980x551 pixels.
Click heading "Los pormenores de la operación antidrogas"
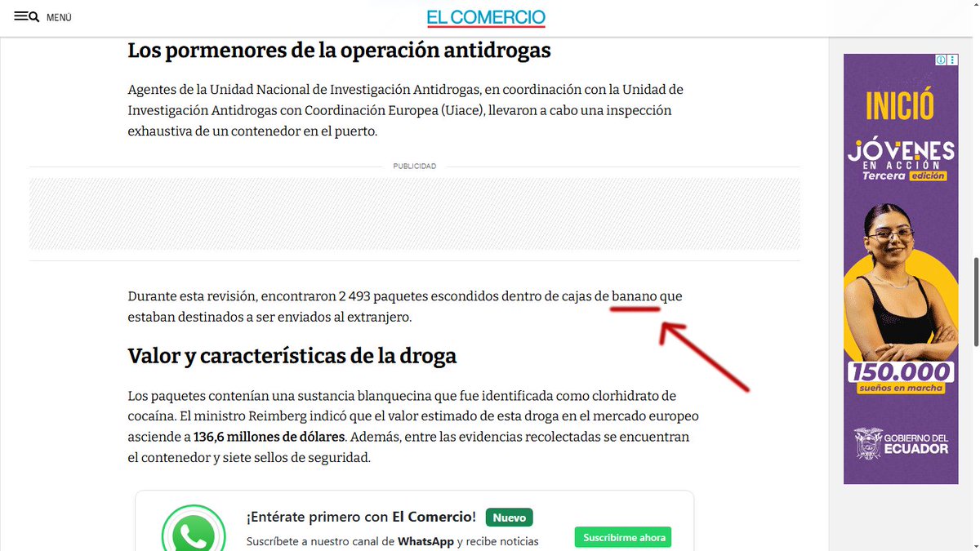[340, 50]
